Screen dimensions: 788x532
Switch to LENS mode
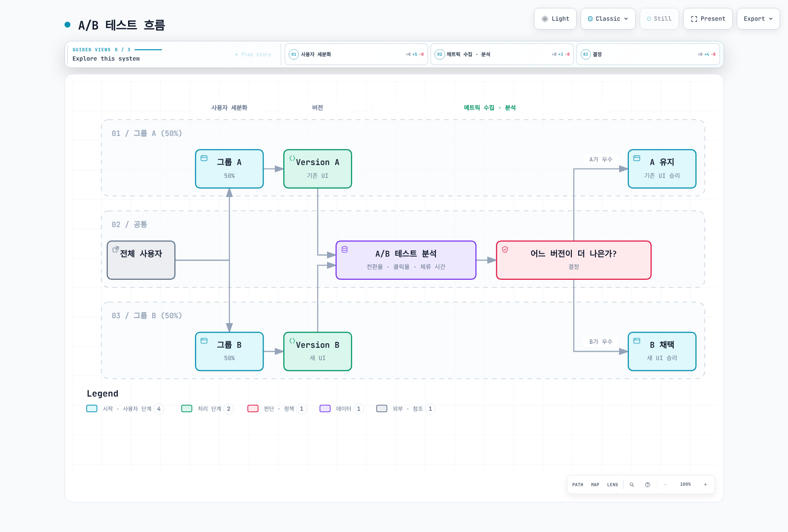(x=613, y=485)
